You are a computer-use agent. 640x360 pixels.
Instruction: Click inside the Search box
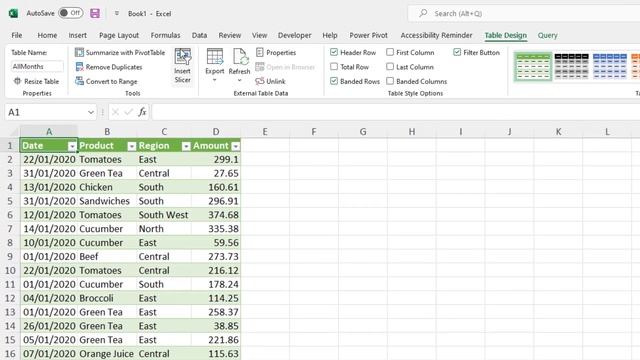coord(524,13)
